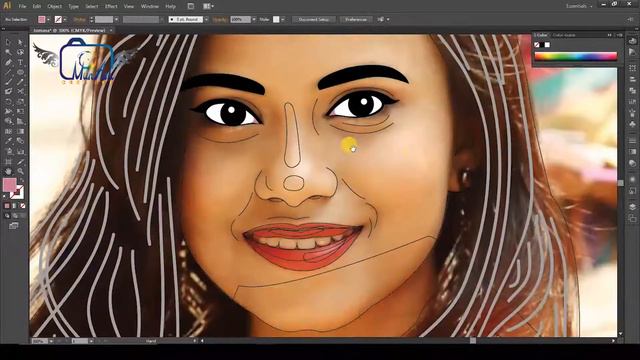
Task: Open the Stroke panel icon in dock
Action: (x=632, y=141)
